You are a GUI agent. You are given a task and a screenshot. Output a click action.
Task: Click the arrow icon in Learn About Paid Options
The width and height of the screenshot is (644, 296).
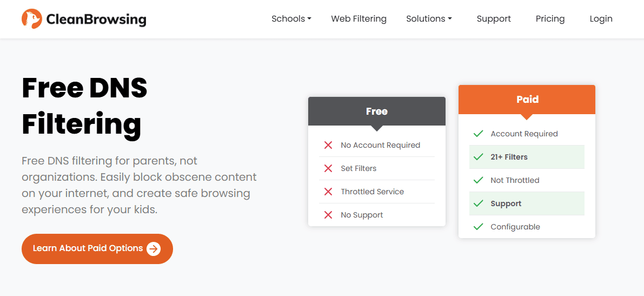(x=154, y=249)
